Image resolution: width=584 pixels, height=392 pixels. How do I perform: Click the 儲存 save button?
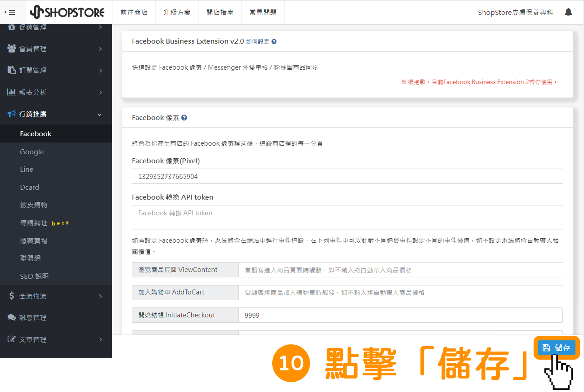pos(557,347)
